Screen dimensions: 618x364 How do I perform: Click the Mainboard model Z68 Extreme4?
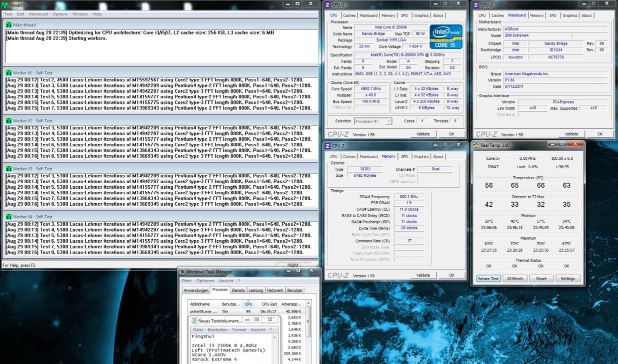(536, 35)
